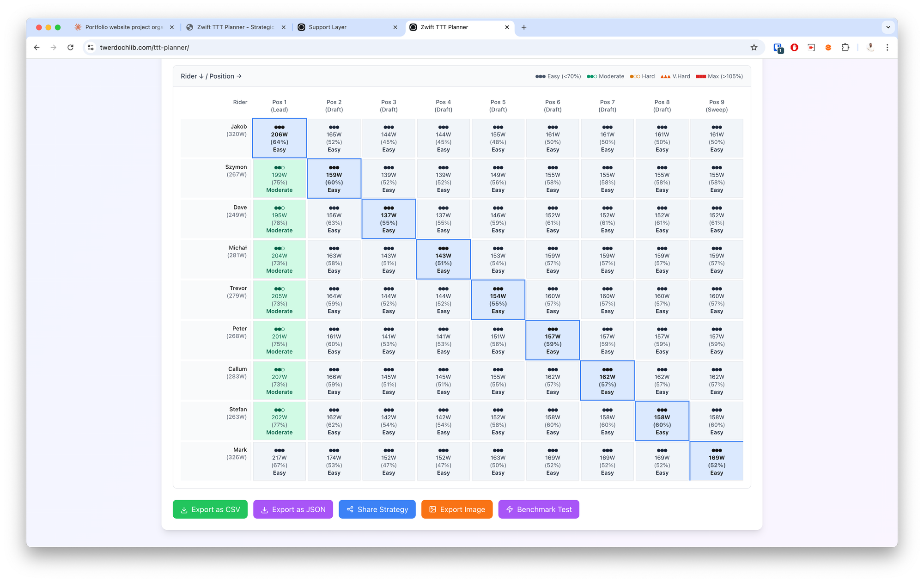Image resolution: width=924 pixels, height=582 pixels.
Task: Expand site information via the tune icon
Action: click(x=91, y=47)
